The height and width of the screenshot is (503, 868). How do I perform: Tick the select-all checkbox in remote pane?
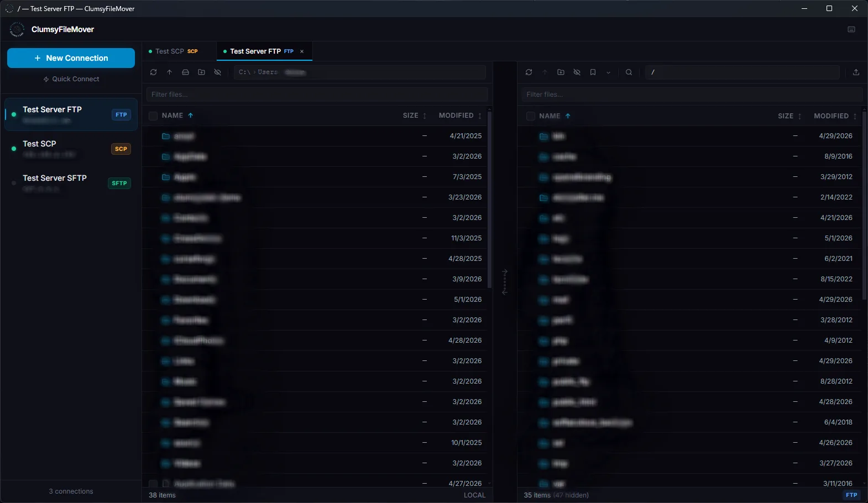click(x=530, y=116)
